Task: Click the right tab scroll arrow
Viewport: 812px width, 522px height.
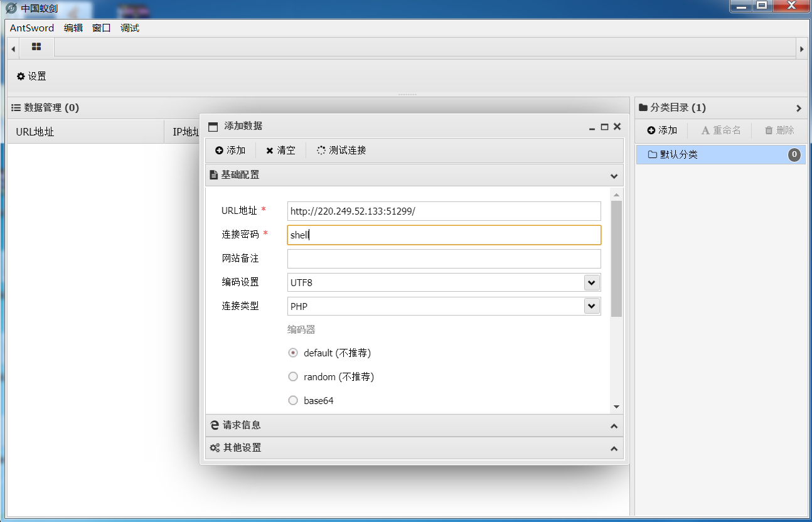Action: (x=801, y=48)
